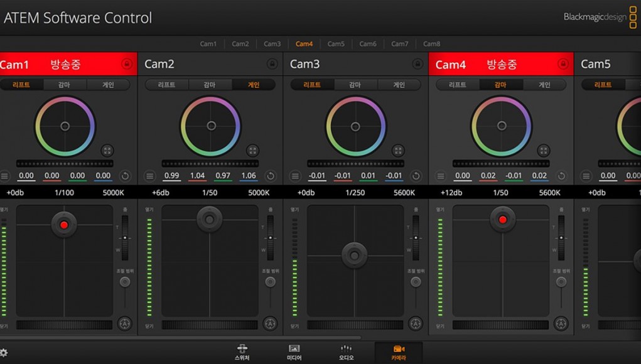Click Cam2 gain value +6db
Screen dimensions: 641x364
[x=160, y=193]
